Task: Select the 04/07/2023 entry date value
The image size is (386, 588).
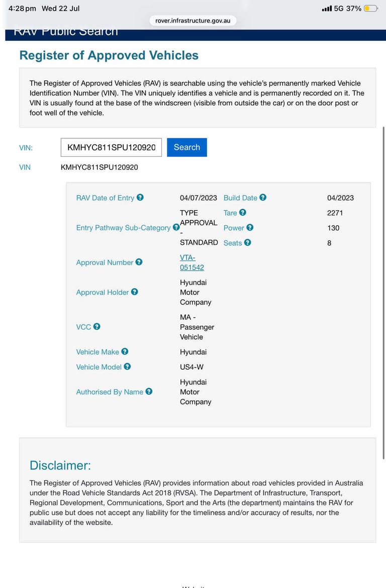Action: click(x=198, y=198)
